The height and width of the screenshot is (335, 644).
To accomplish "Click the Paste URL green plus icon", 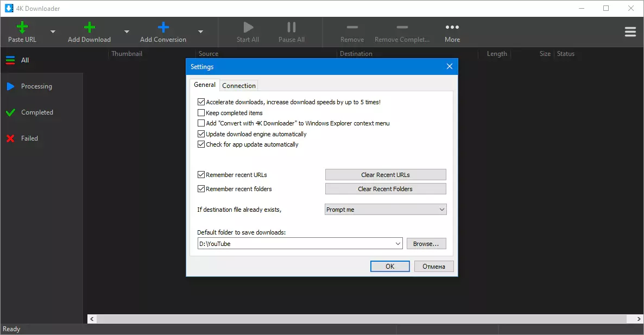I will 22,27.
